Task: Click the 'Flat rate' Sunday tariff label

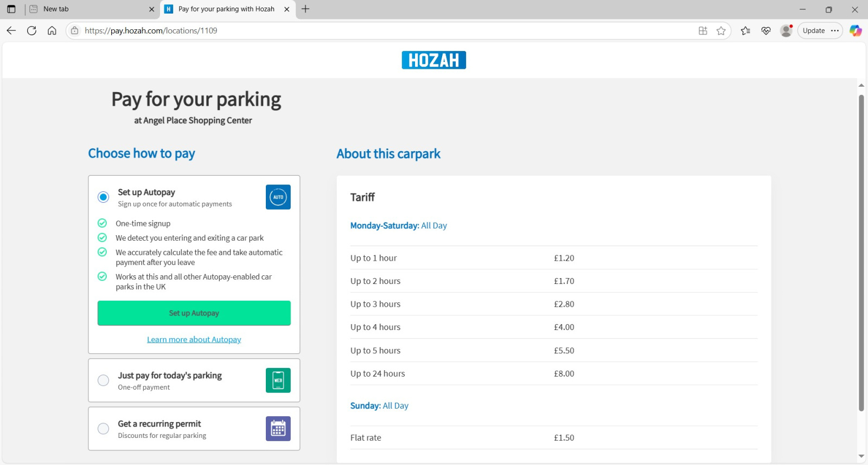Action: [366, 438]
